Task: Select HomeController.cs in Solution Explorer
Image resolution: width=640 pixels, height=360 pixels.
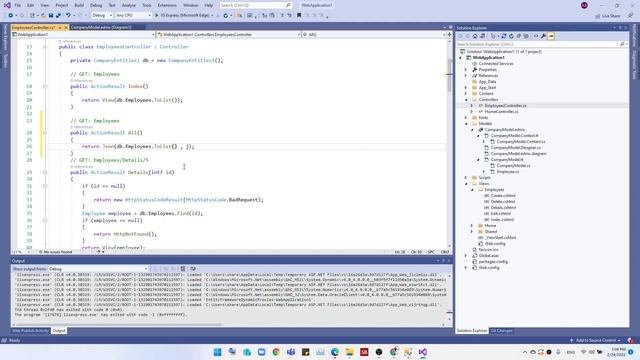Action: (501, 111)
